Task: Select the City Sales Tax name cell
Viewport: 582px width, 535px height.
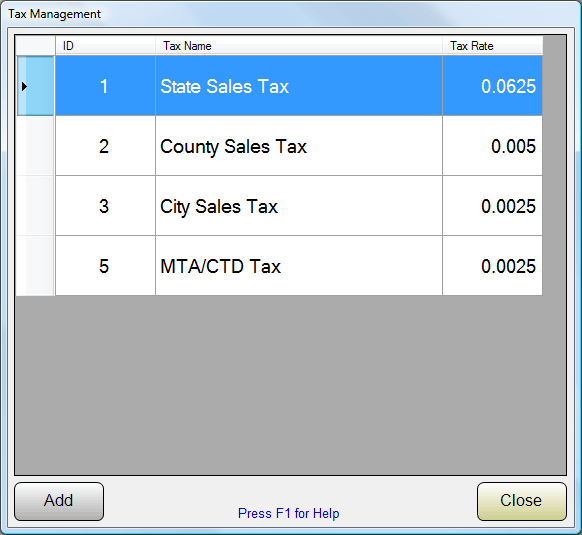Action: pyautogui.click(x=299, y=206)
